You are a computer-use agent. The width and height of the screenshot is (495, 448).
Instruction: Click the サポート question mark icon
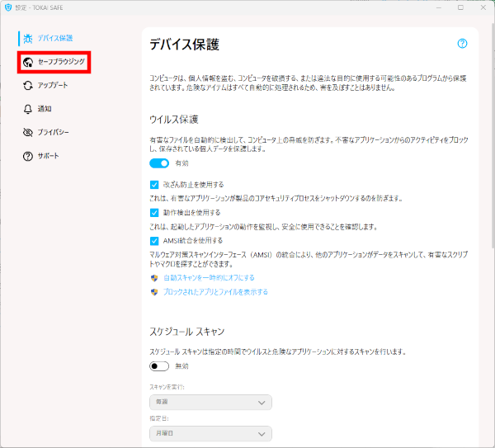pos(28,156)
